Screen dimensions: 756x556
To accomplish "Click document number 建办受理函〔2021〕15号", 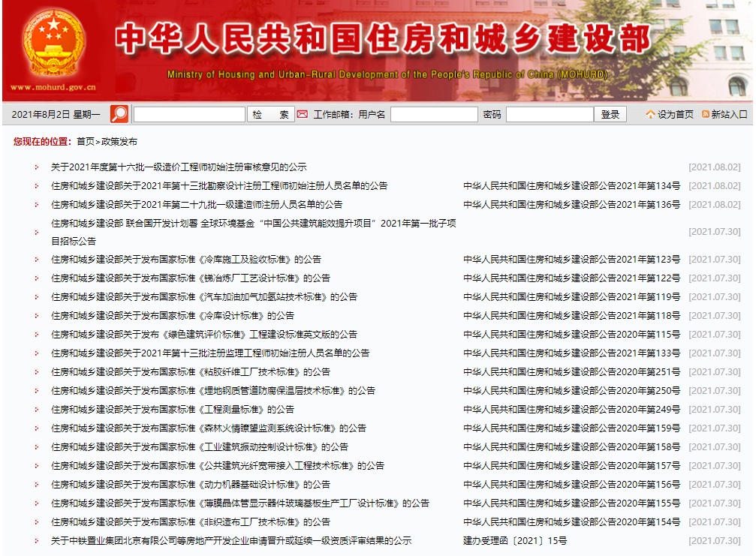I will click(x=515, y=542).
